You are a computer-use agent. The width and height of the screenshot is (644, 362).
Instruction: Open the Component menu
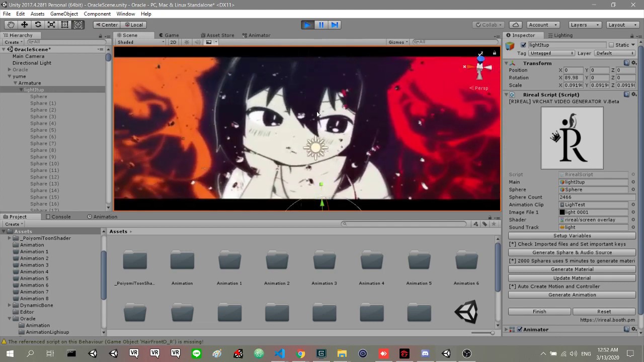click(97, 14)
